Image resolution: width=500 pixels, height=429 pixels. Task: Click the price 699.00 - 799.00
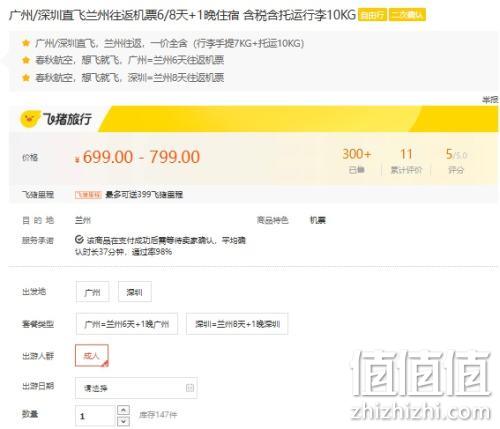[138, 157]
